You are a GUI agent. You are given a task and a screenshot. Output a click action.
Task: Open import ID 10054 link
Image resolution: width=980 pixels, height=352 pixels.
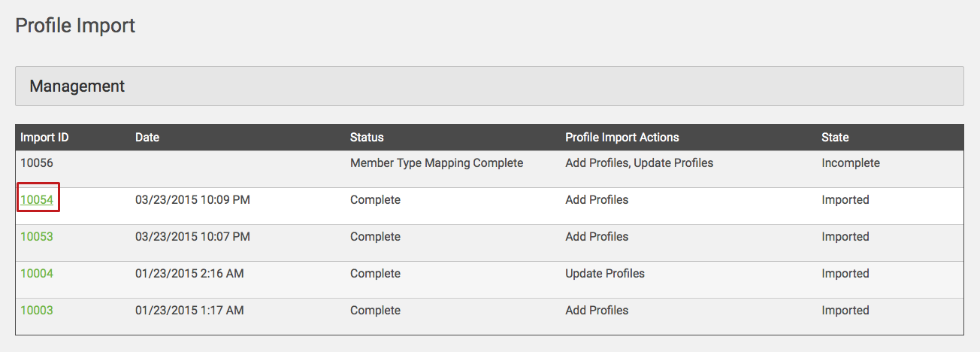tap(36, 200)
